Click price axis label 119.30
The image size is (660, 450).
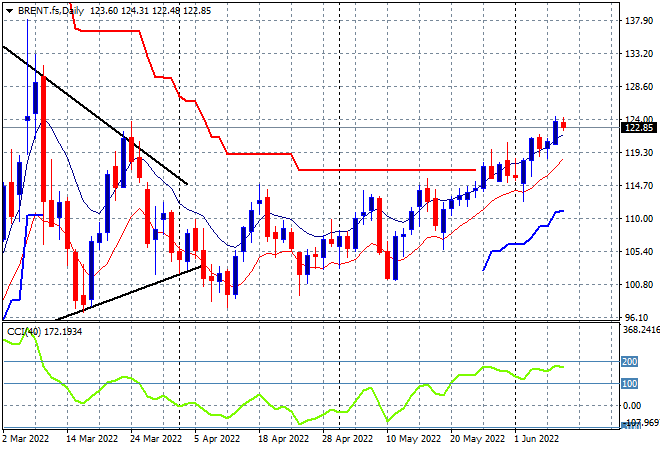[639, 152]
